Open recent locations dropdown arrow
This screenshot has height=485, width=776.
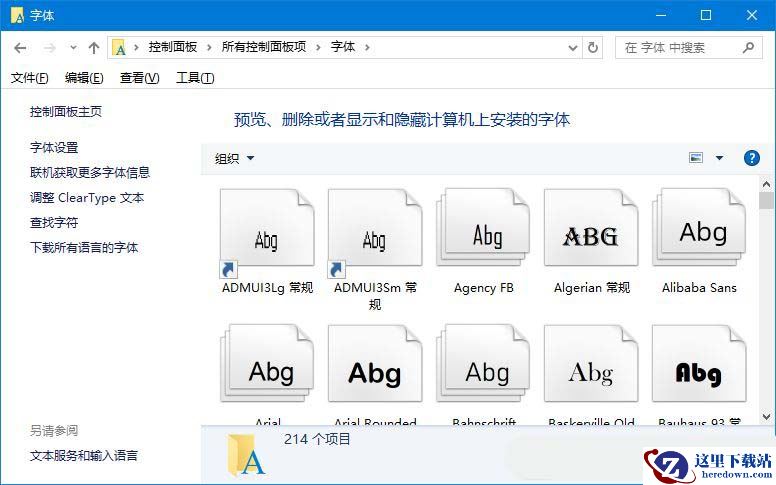[x=73, y=48]
